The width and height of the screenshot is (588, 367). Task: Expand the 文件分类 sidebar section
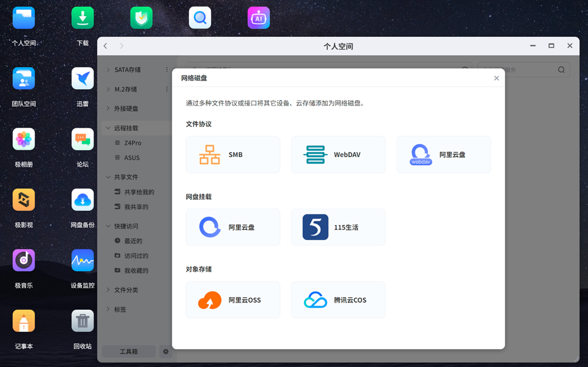108,290
